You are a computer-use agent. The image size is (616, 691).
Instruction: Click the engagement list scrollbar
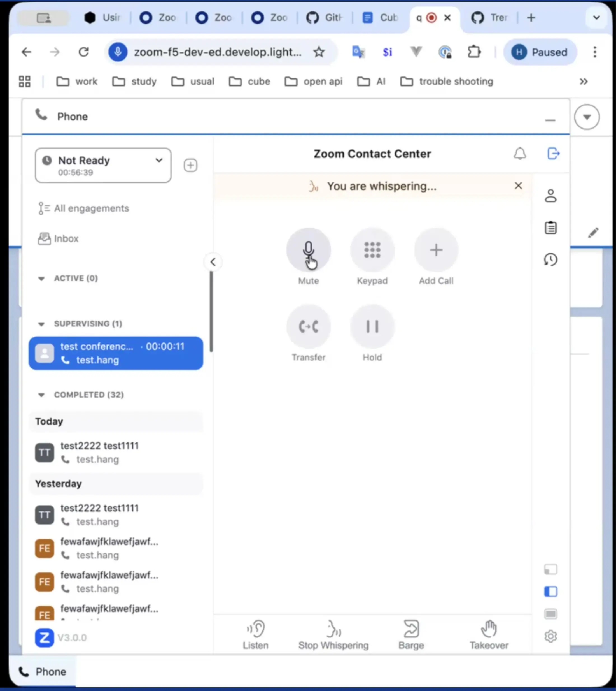(211, 312)
